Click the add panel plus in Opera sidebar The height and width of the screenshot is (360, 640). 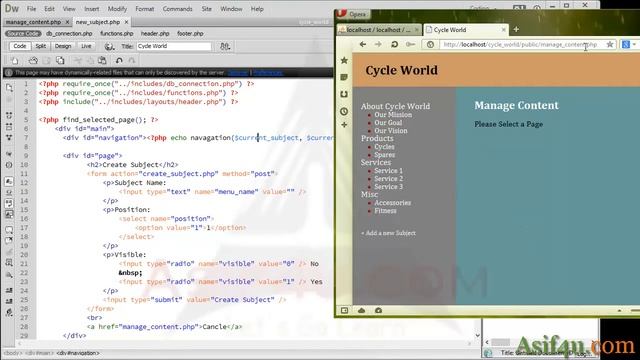pyautogui.click(x=344, y=125)
